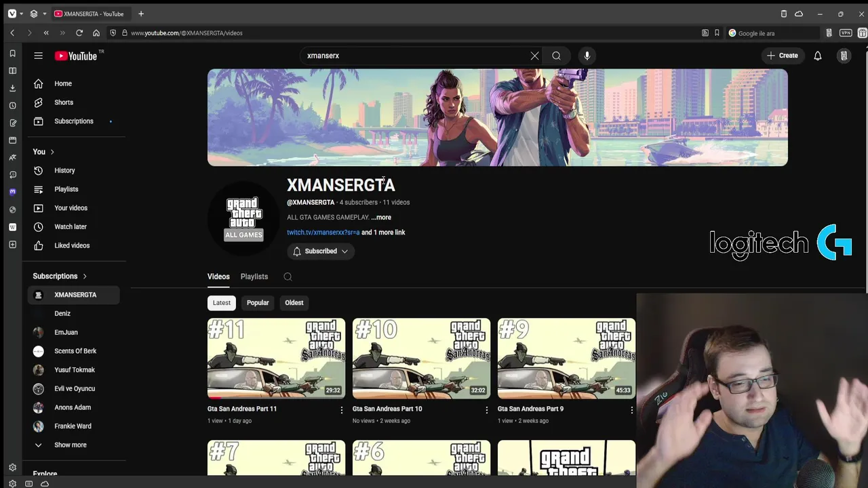Screen dimensions: 868x488
Task: Open Subscribed notification dropdown
Action: tap(320, 251)
